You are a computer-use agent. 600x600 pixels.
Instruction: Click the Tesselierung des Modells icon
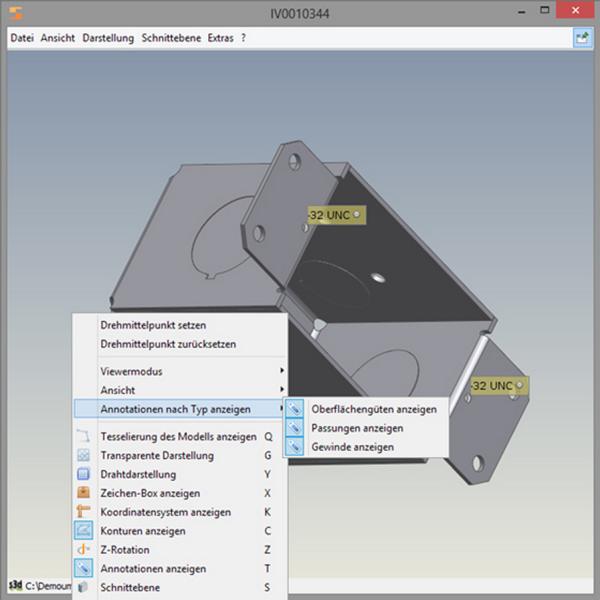[x=83, y=436]
